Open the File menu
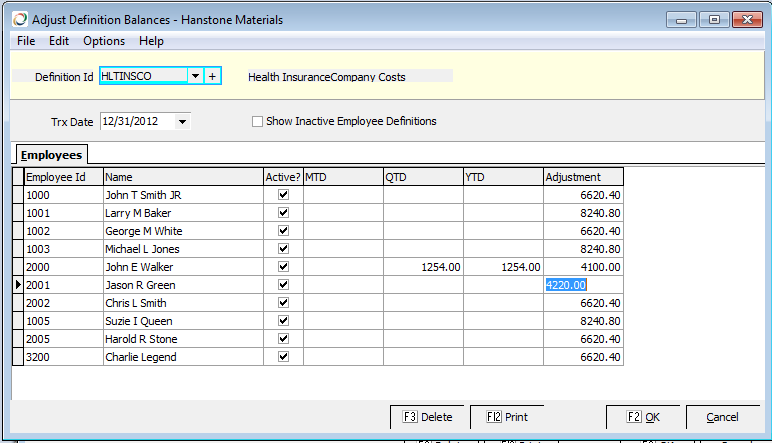This screenshot has width=772, height=443. tap(26, 41)
